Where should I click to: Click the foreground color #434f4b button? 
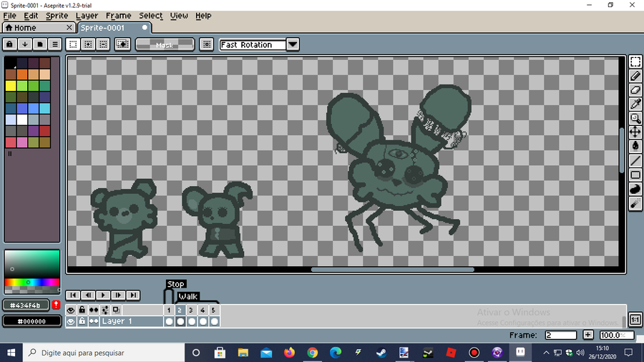point(26,305)
